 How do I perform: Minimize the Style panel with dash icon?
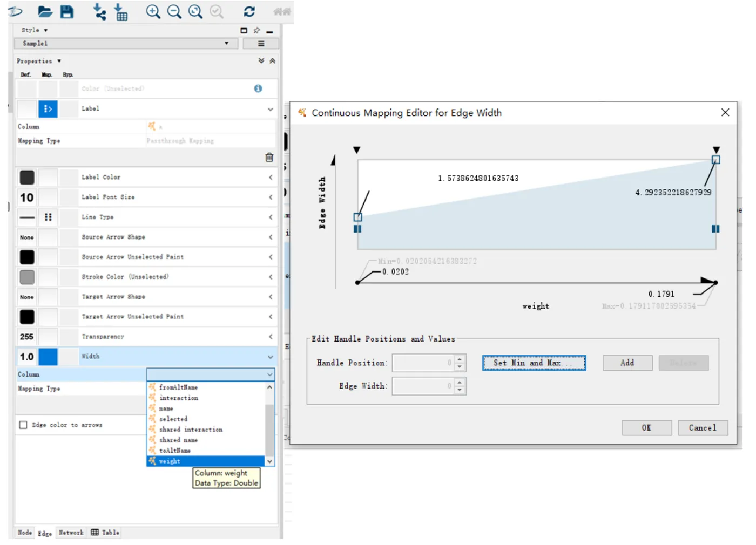(269, 31)
